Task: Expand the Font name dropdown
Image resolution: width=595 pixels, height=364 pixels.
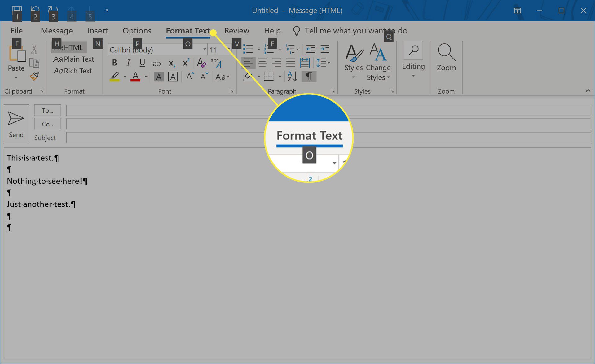Action: pyautogui.click(x=203, y=50)
